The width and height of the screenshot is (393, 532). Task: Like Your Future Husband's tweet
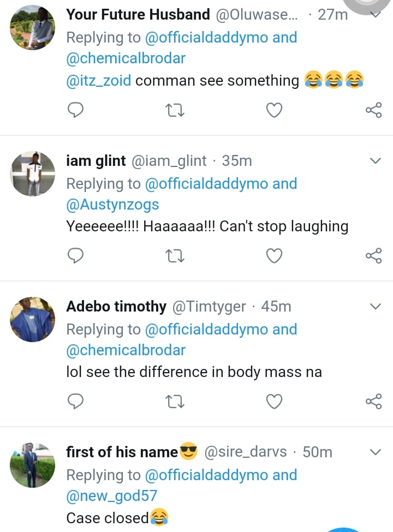click(x=274, y=111)
